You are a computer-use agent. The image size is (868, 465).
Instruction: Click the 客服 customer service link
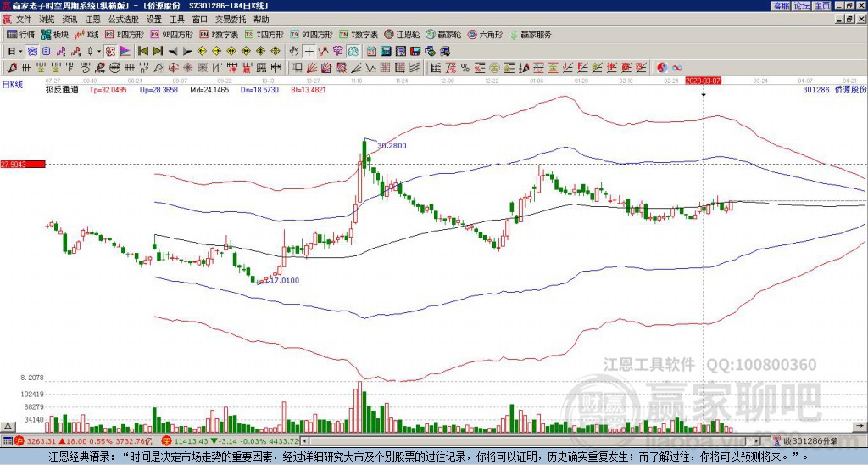[781, 6]
